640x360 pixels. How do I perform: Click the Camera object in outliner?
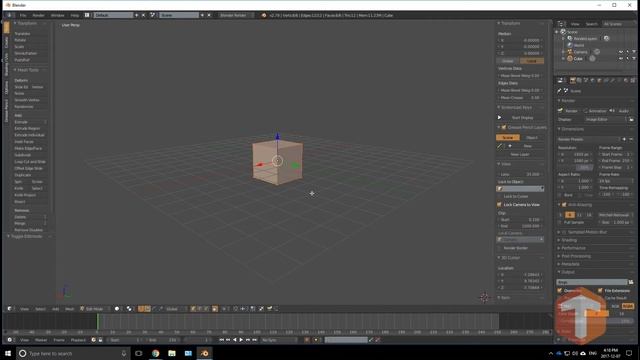pyautogui.click(x=580, y=52)
